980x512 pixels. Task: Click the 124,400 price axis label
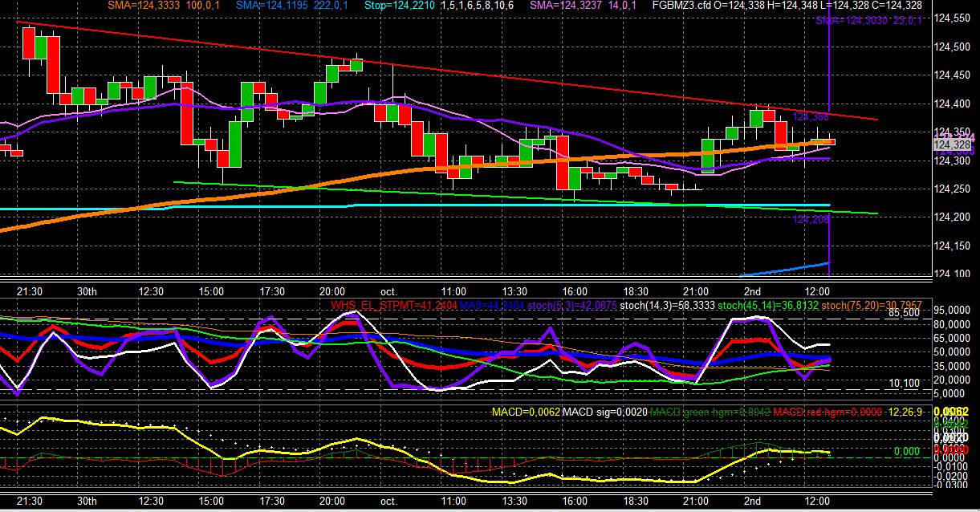click(954, 104)
